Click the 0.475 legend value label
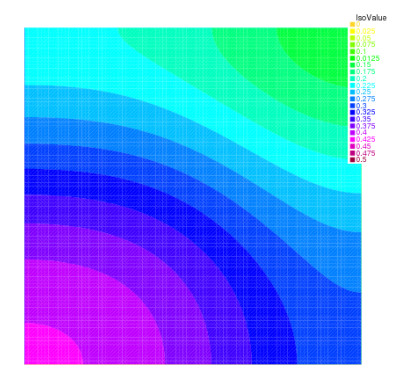The height and width of the screenshot is (374, 394). (365, 153)
